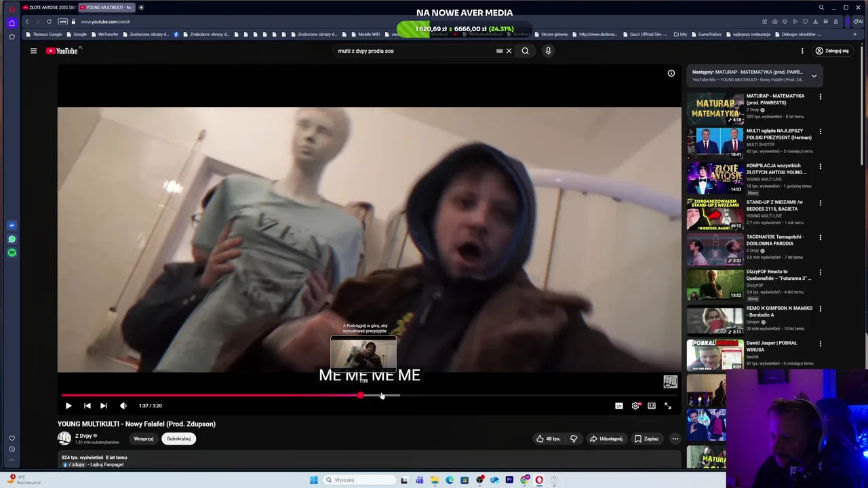Run search with the magnifier button
The width and height of the screenshot is (868, 488).
525,51
